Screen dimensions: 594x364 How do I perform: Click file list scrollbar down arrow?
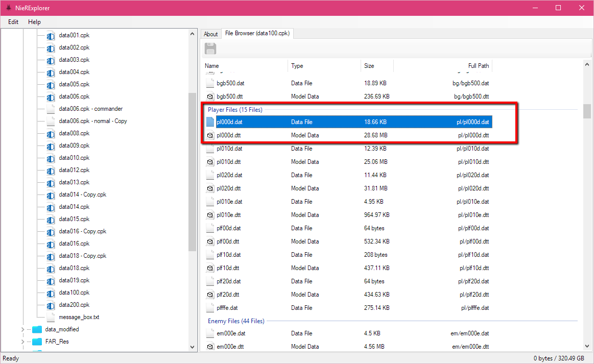click(x=587, y=346)
